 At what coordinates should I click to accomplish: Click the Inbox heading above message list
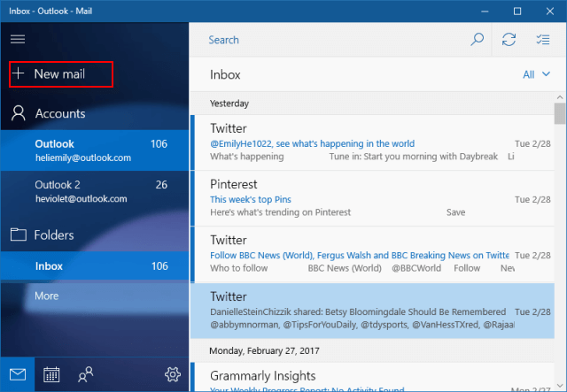click(225, 74)
